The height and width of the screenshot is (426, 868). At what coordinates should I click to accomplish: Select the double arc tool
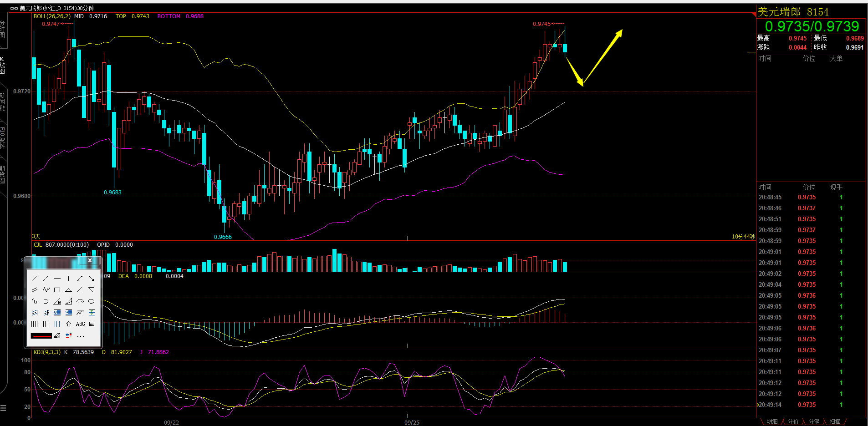pyautogui.click(x=80, y=301)
